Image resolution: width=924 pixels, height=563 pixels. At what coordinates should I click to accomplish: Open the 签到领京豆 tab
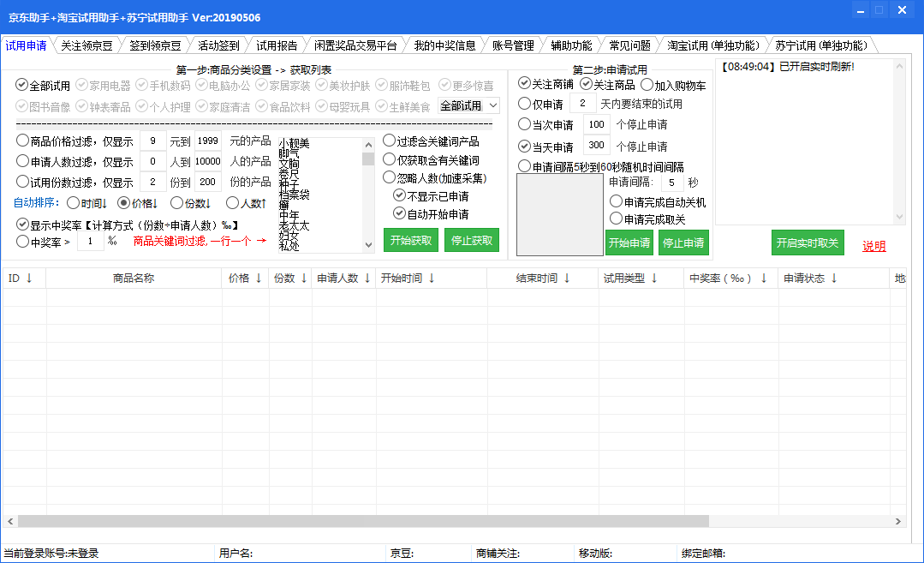point(155,45)
